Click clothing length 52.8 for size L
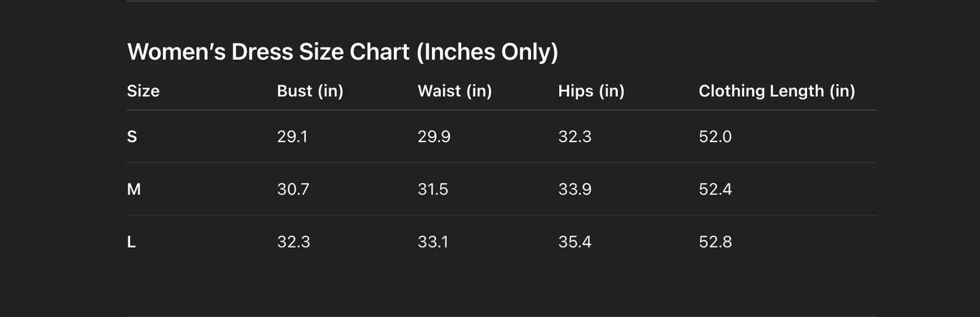 coord(715,242)
